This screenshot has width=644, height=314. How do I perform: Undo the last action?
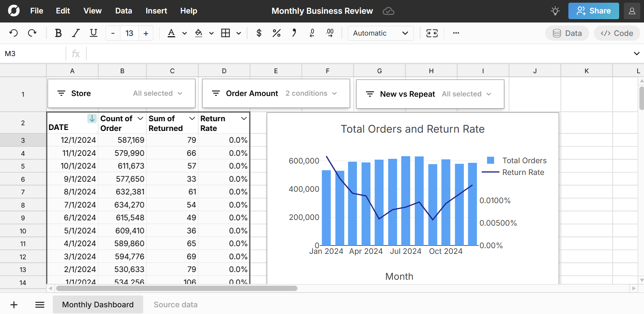point(13,33)
